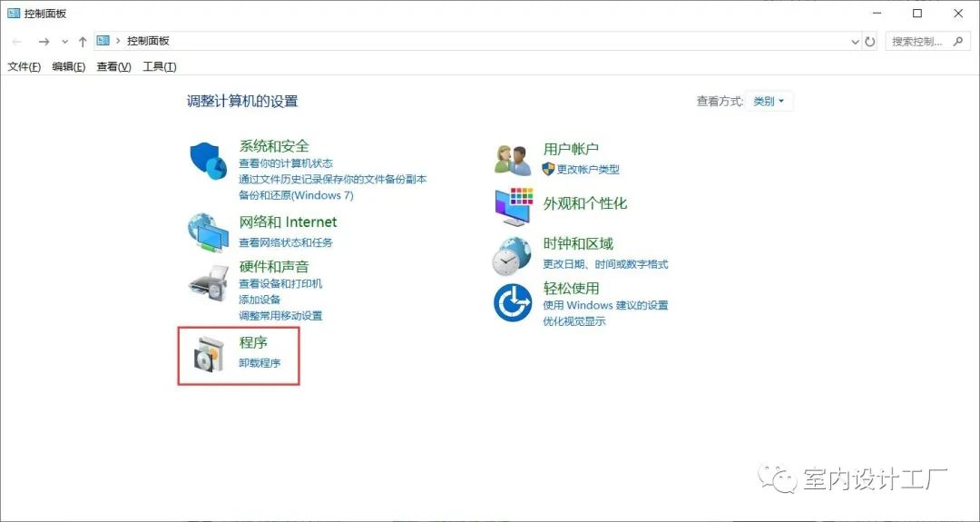Expand the address bar history dropdown
This screenshot has height=522, width=980.
856,42
